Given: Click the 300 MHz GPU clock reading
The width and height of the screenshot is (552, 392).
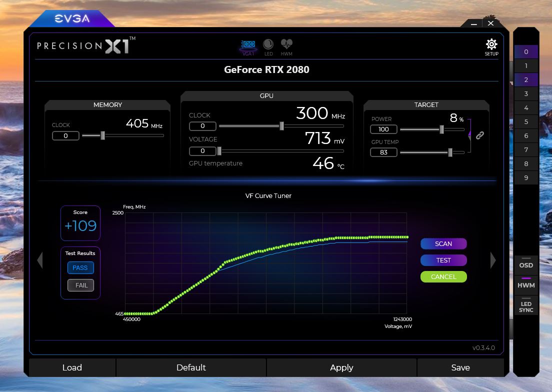Looking at the screenshot, I should coord(320,113).
